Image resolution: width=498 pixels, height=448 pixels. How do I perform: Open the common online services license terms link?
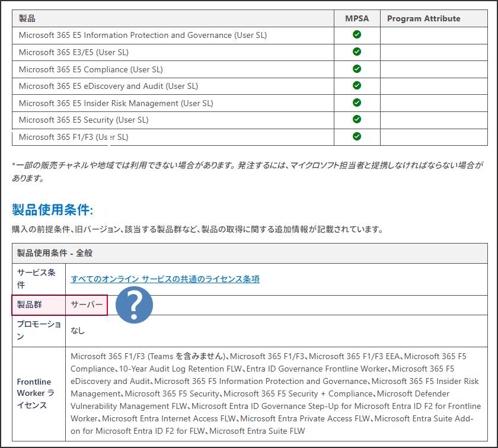point(165,279)
